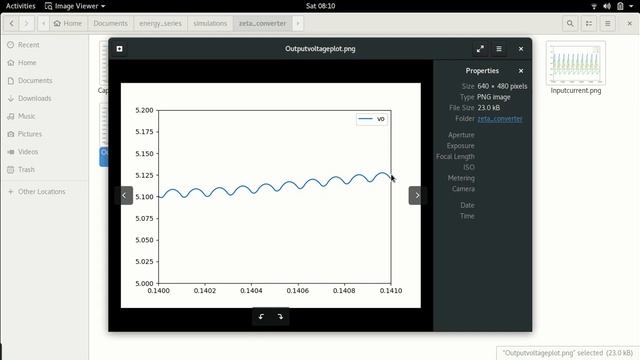
Task: Open Recent in the Files sidebar
Action: pos(44,45)
